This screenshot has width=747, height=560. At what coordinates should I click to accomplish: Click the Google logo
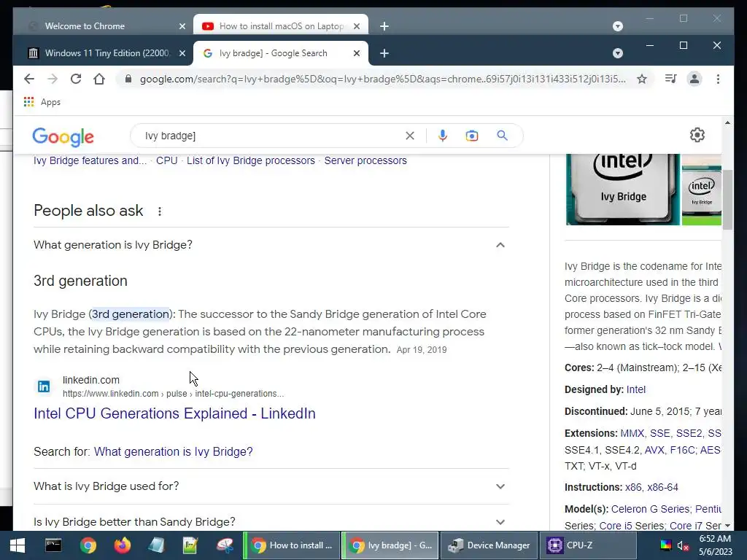point(63,137)
